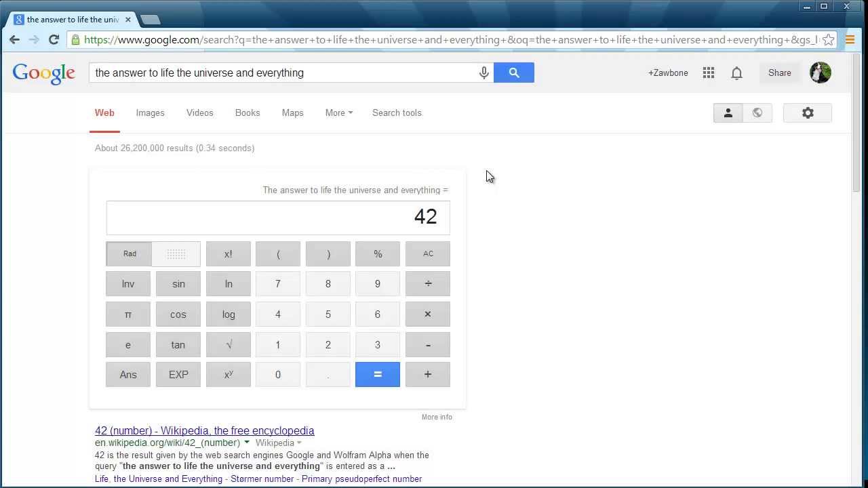The width and height of the screenshot is (868, 488).
Task: Close the current browser tab
Action: 127,20
